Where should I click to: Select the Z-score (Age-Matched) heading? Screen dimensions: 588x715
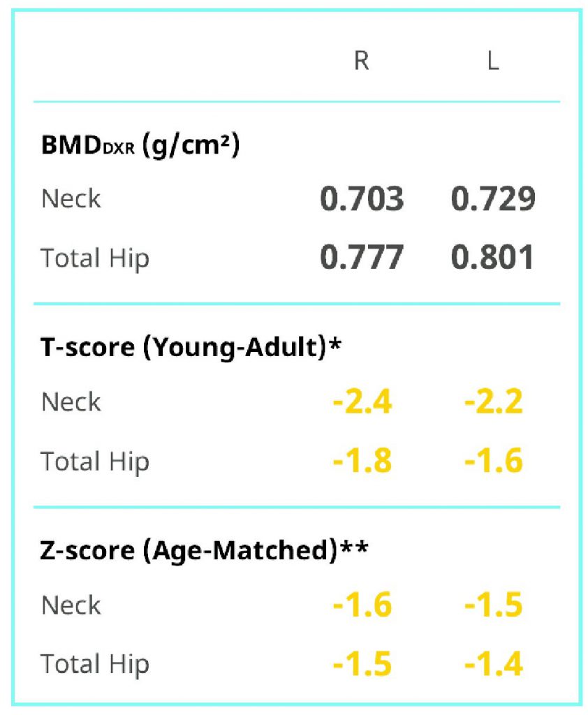tap(204, 551)
